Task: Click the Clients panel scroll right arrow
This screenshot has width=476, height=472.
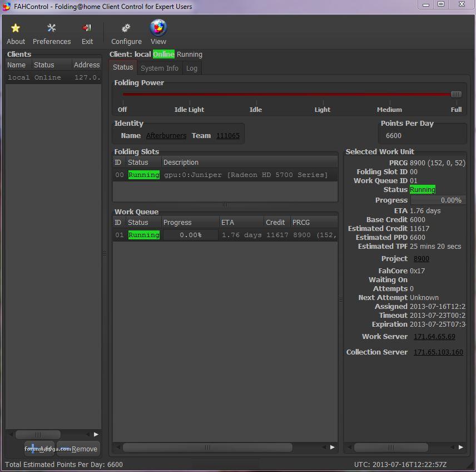Action: [x=96, y=435]
